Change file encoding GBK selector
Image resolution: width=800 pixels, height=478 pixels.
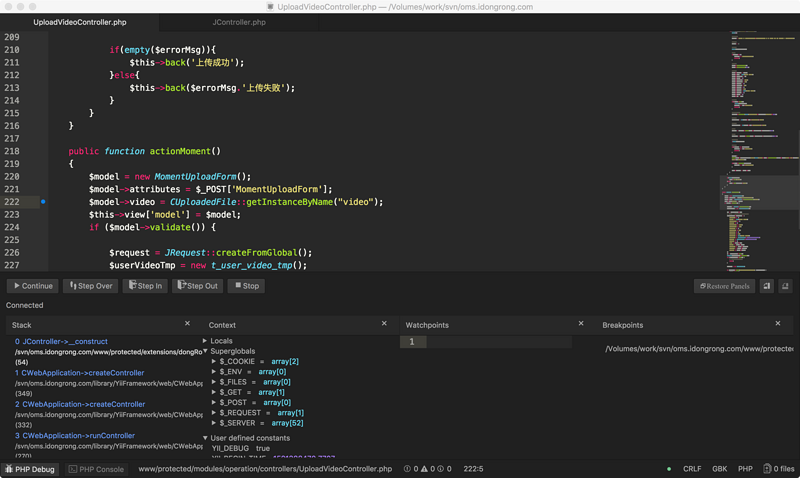point(719,469)
